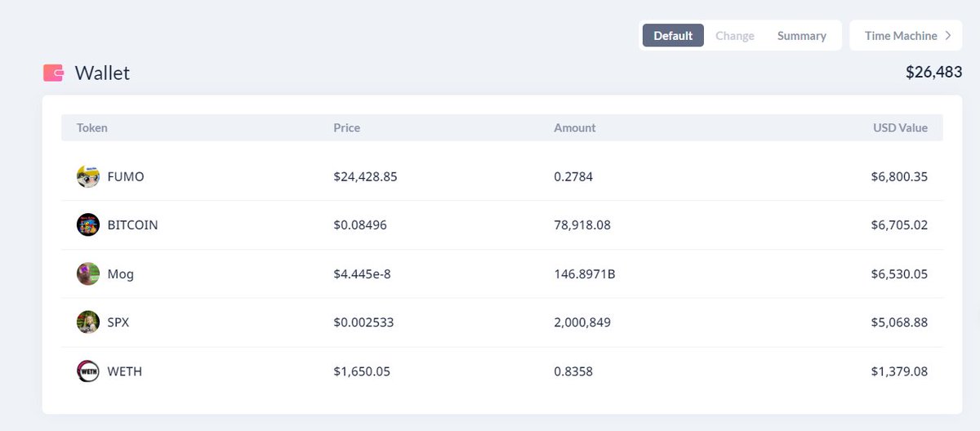Click the FUMO token icon
The image size is (980, 431).
(88, 176)
